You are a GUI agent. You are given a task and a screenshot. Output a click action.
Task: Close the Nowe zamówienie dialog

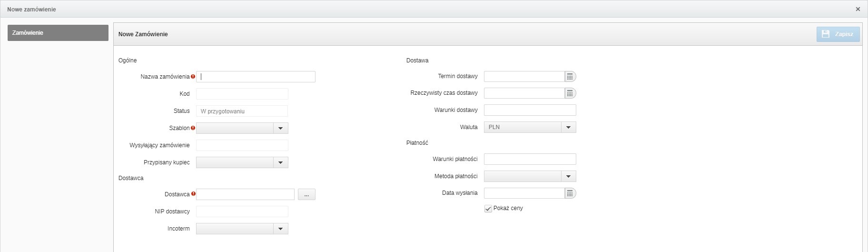[858, 9]
